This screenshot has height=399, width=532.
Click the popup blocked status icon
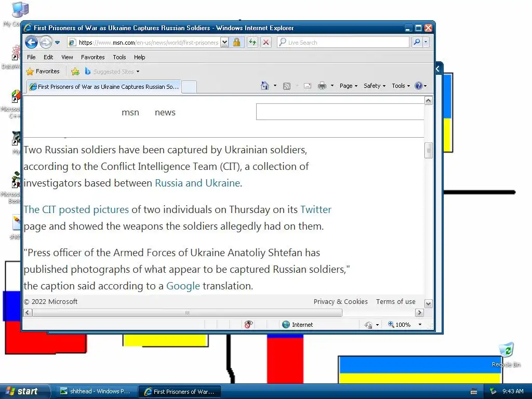(248, 324)
